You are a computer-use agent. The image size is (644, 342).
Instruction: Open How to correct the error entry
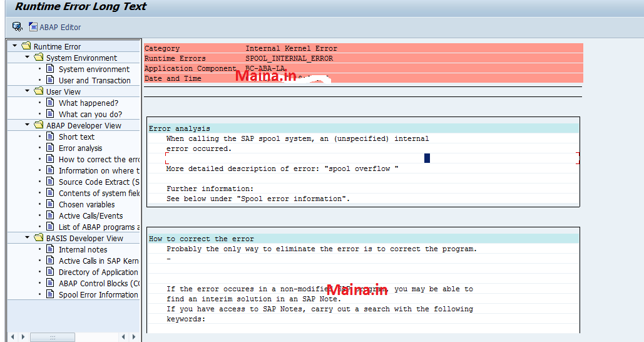click(99, 160)
